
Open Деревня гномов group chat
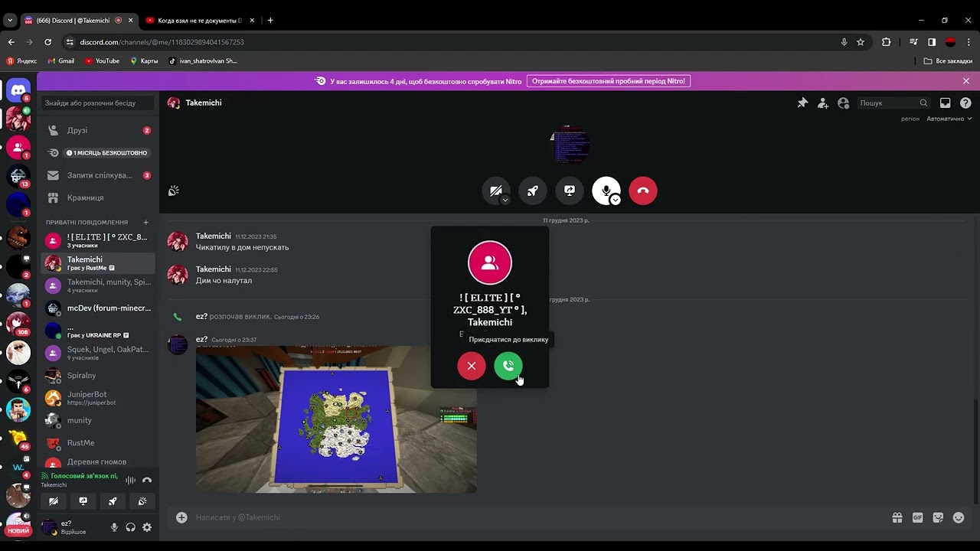[98, 461]
